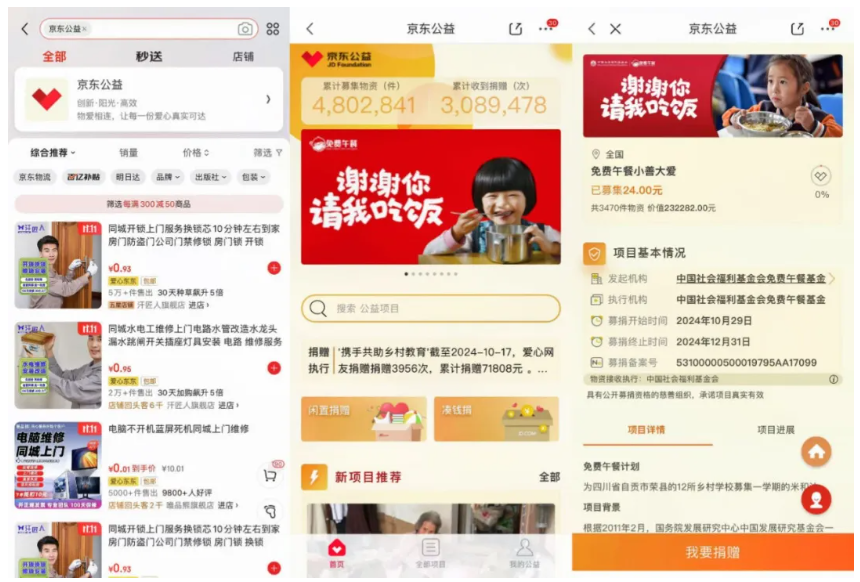Screen dimensions: 860x582
Task: Add the ¥0.93 同城开锁 换锁芯10分钟 item to cart
Action: (274, 268)
